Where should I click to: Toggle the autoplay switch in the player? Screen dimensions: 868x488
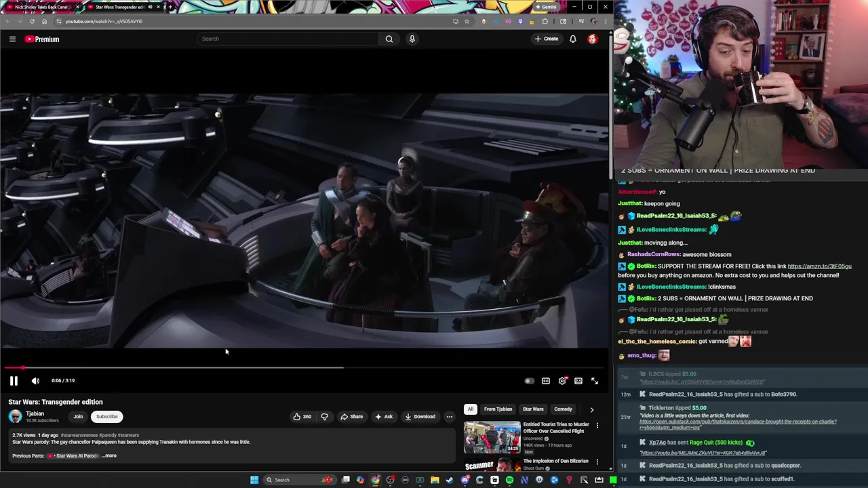[529, 381]
